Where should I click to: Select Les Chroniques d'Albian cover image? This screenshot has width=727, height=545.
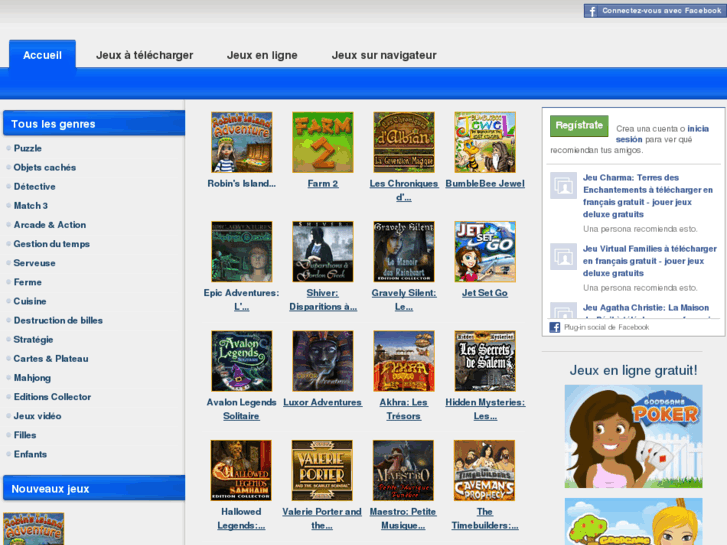tap(404, 142)
